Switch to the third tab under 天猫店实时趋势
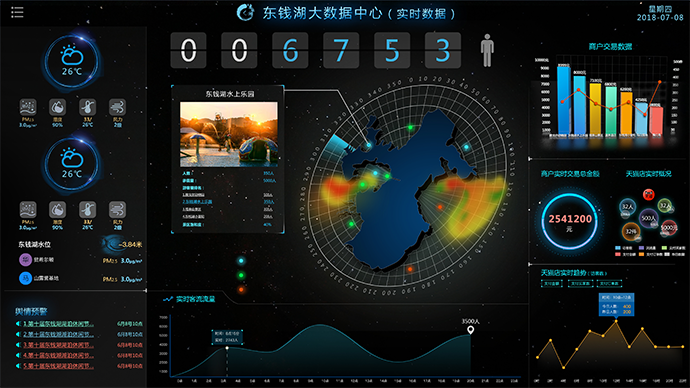Image resolution: width=690 pixels, height=388 pixels. (x=609, y=283)
